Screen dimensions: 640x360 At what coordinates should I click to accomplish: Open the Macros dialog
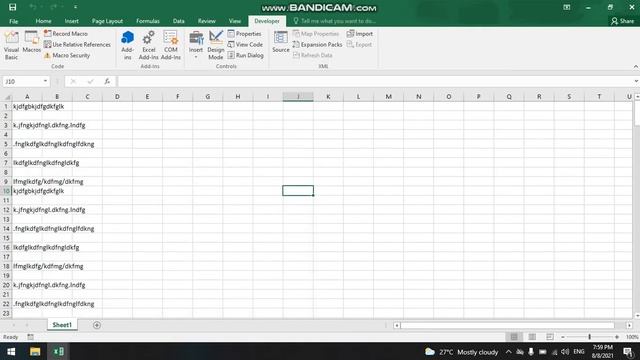tap(31, 42)
